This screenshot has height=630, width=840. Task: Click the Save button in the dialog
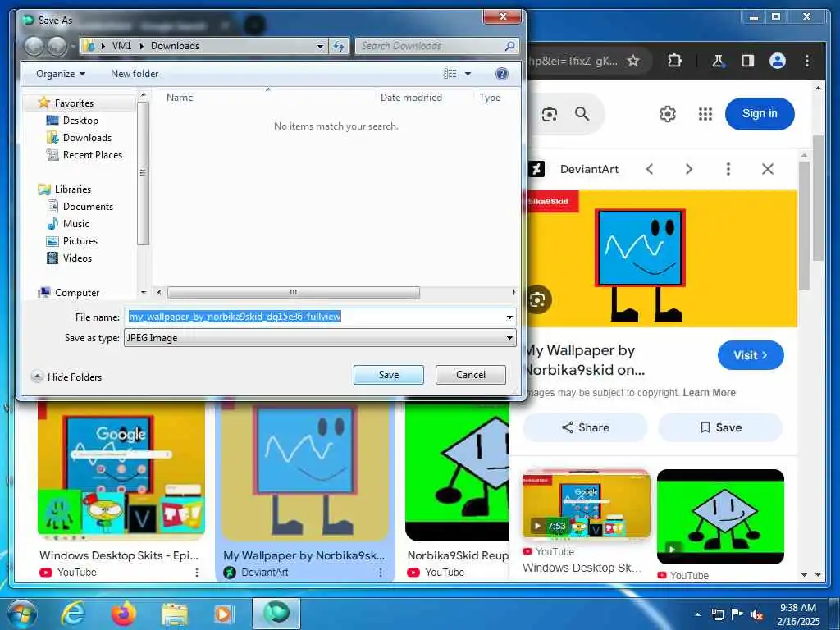388,374
